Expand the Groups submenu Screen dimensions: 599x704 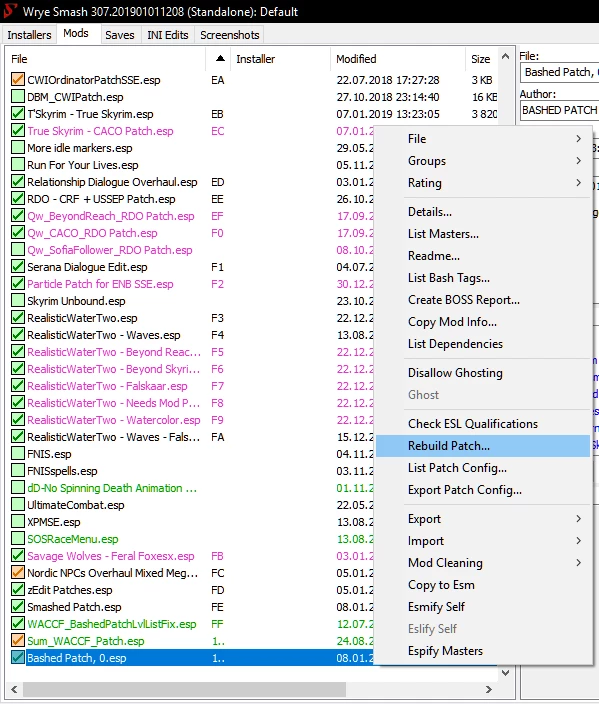coord(483,161)
